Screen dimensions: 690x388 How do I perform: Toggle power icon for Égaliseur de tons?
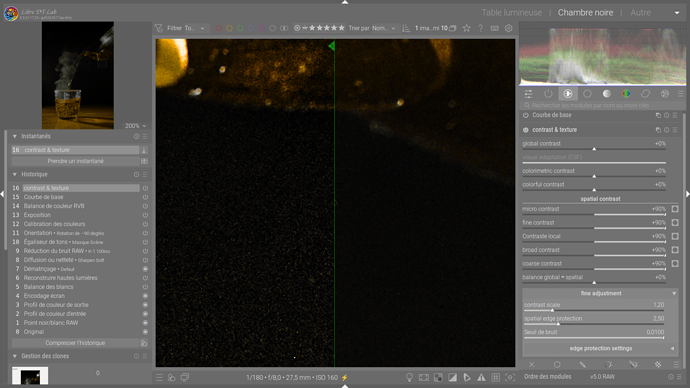click(x=145, y=242)
